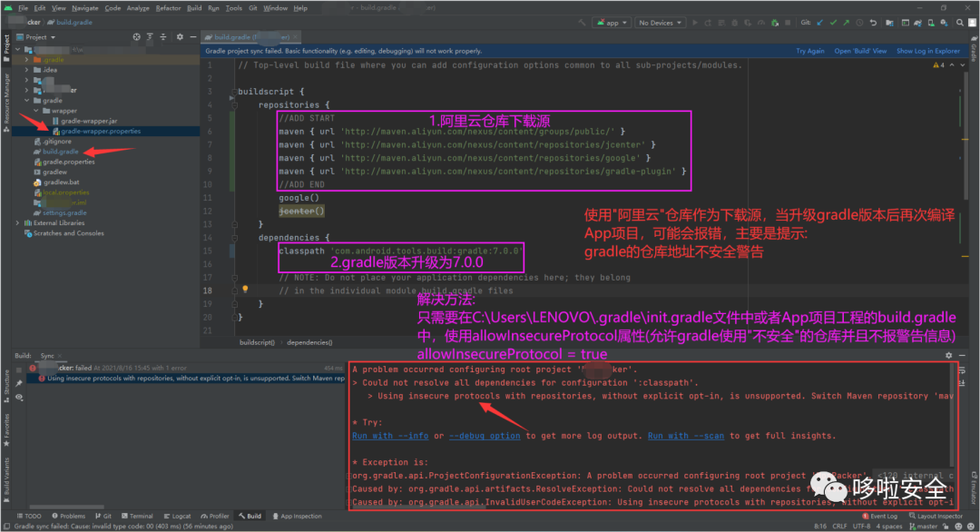Open the Tools menu

tap(234, 8)
